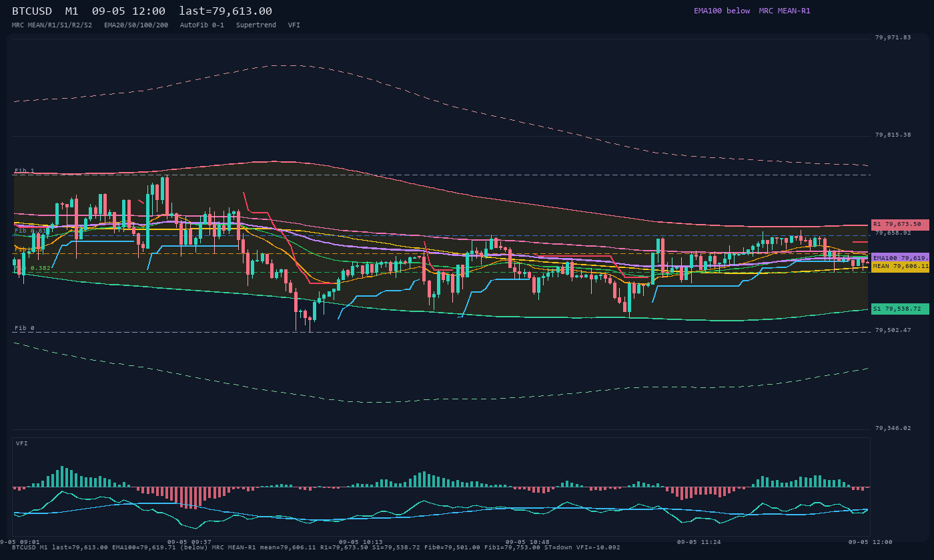The width and height of the screenshot is (934, 560).
Task: Click the 09-05 10:13 time axis label
Action: click(x=361, y=542)
